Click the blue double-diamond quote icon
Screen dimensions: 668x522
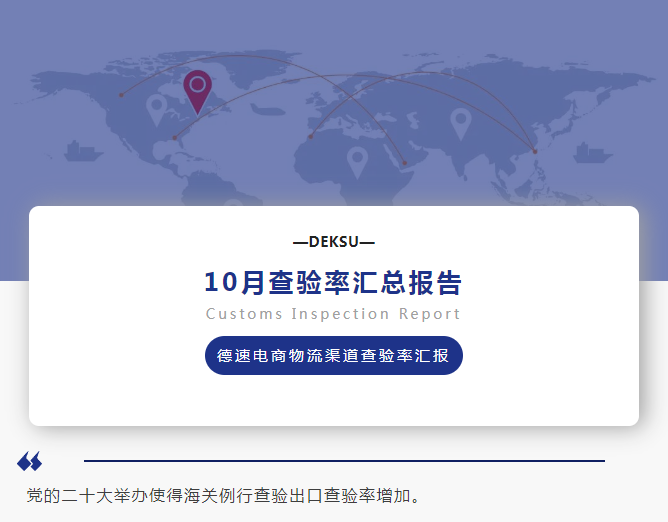point(29,461)
